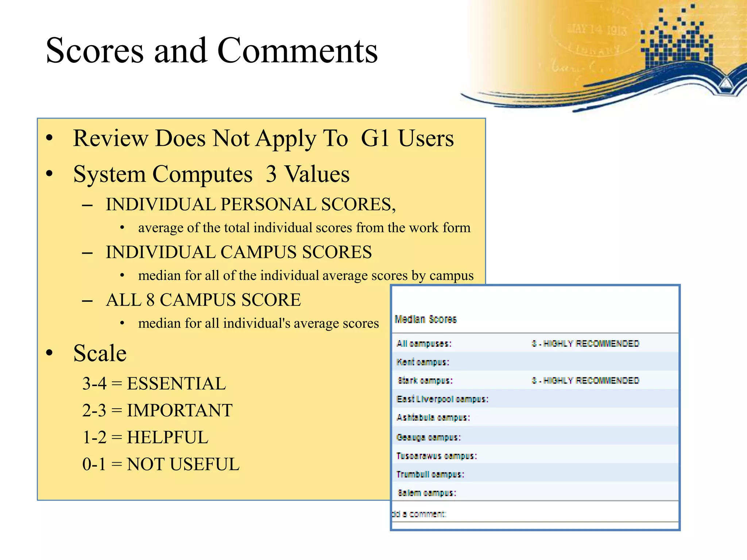Click '3-4 = ESSENTIAL' scale line
This screenshot has height=560, width=747.
click(x=154, y=384)
